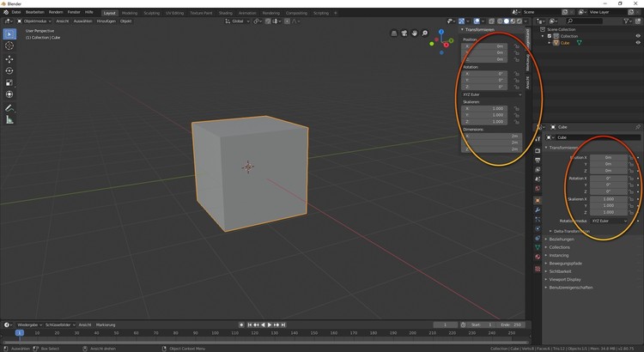This screenshot has height=352, width=644.
Task: Open the Markierung timeline menu
Action: click(x=106, y=325)
